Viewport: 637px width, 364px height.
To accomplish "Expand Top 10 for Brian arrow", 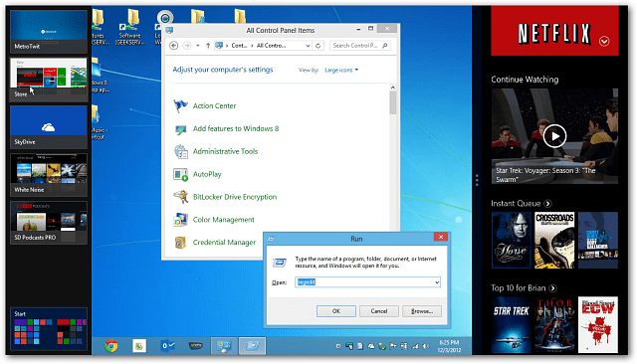I will [552, 288].
